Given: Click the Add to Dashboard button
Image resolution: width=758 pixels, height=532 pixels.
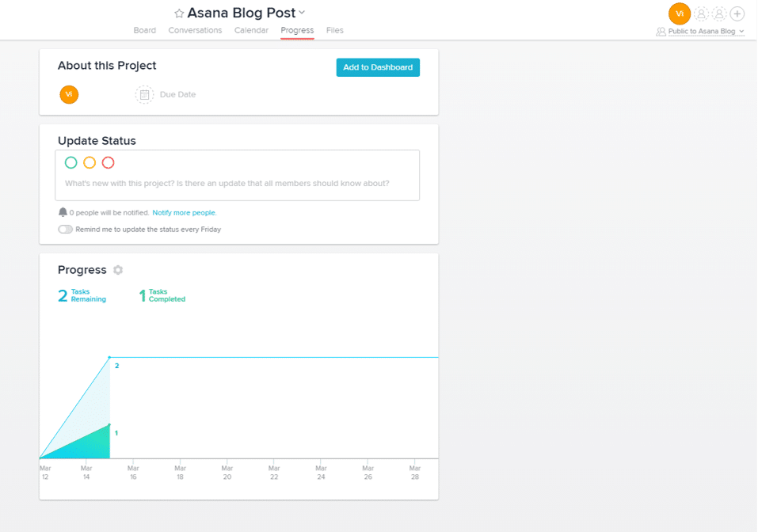Looking at the screenshot, I should [x=378, y=67].
